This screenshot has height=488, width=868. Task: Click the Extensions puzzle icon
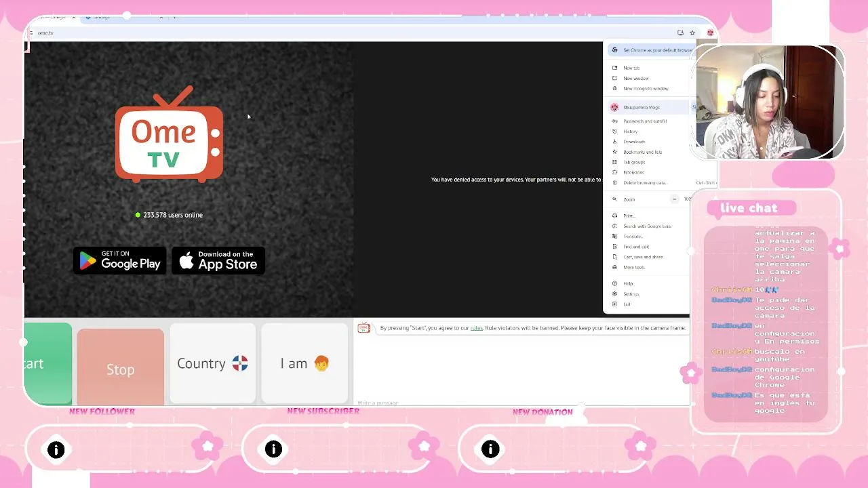(x=615, y=172)
